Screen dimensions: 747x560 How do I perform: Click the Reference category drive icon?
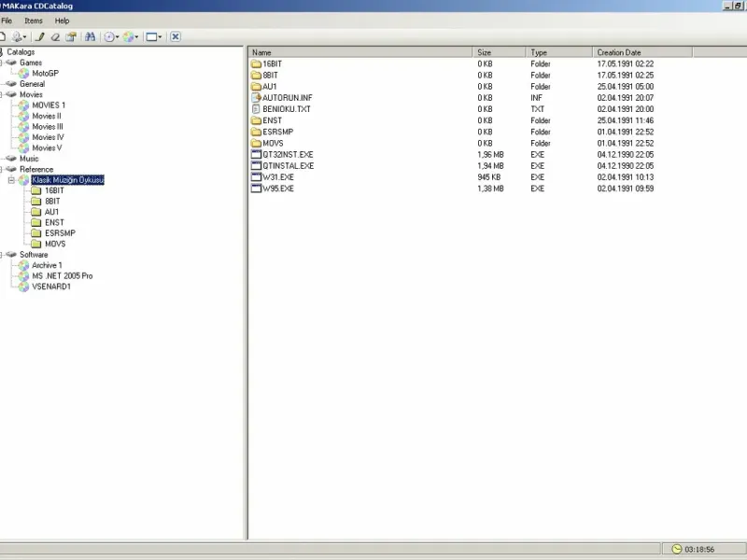tap(11, 169)
